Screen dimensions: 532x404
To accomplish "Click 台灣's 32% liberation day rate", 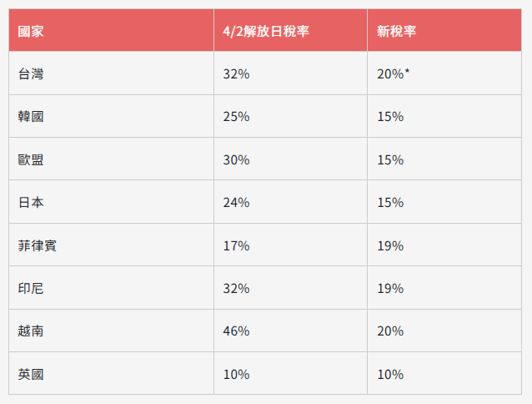I will [x=290, y=73].
